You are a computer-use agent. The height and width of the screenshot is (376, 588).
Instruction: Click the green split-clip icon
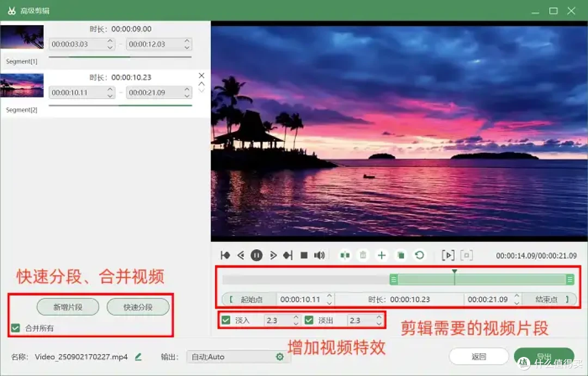point(345,255)
